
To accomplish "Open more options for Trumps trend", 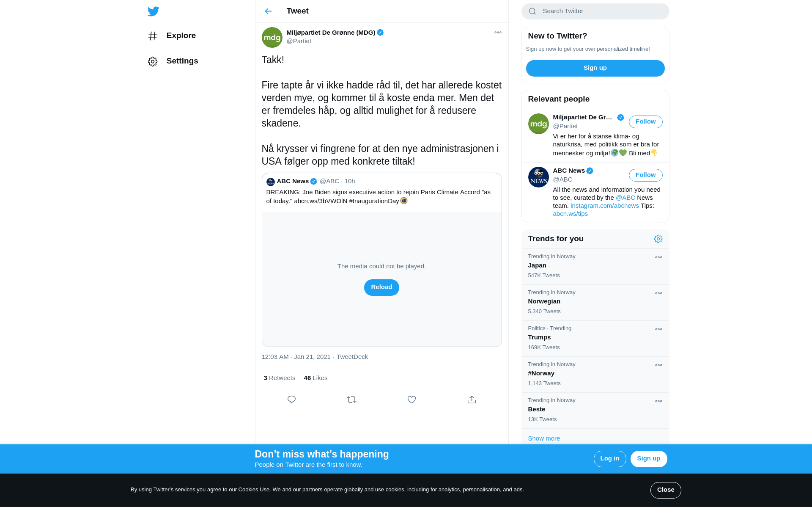I will [x=658, y=329].
